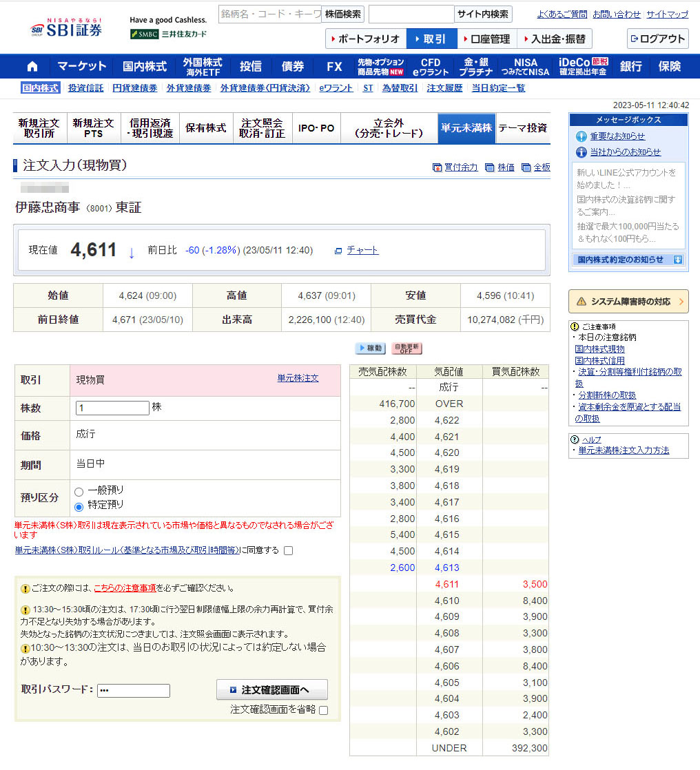The image size is (700, 770).
Task: Toggle the 自動更新 OFF button
Action: coord(406,348)
